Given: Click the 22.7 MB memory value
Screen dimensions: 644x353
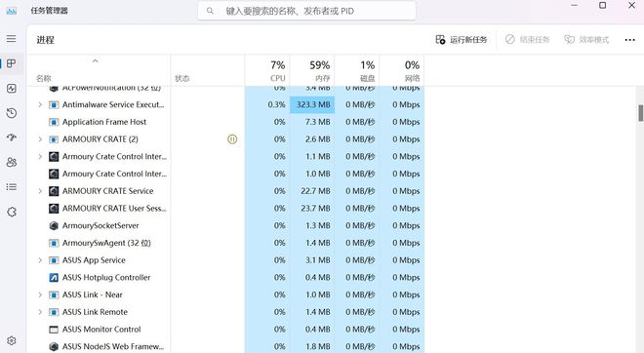Looking at the screenshot, I should [x=315, y=191].
